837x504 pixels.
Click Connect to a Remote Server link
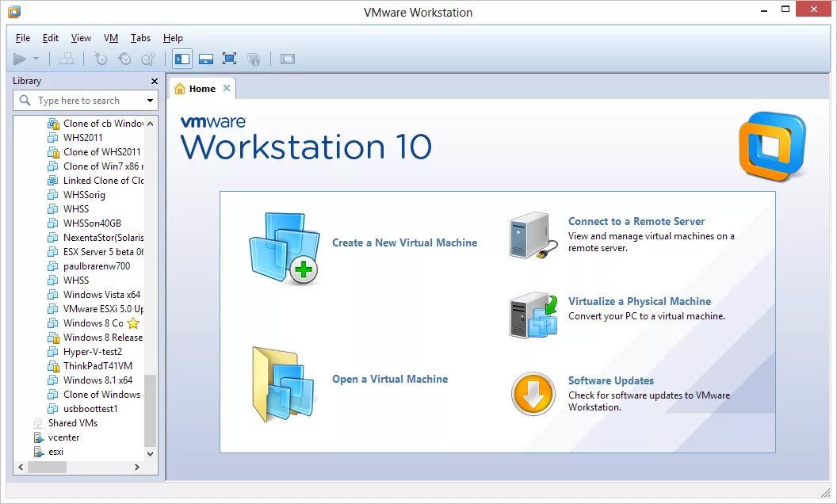tap(636, 221)
